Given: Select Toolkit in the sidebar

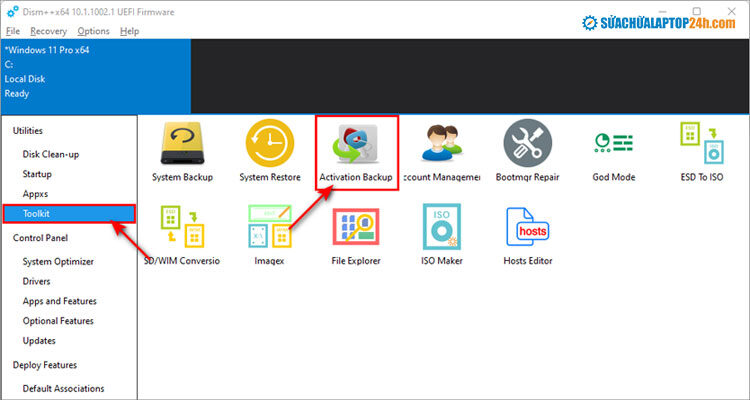Looking at the screenshot, I should tap(69, 214).
